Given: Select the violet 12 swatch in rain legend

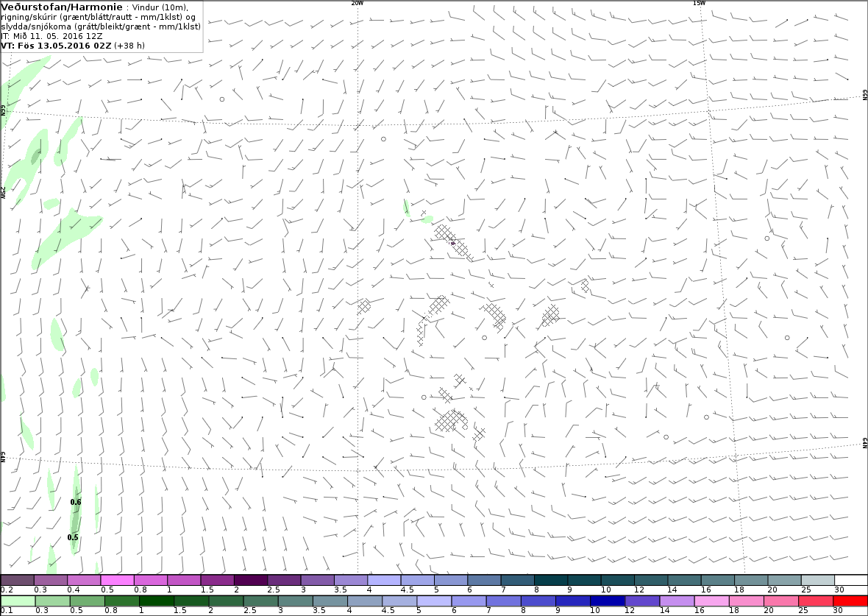Looking at the screenshot, I should pyautogui.click(x=642, y=601).
